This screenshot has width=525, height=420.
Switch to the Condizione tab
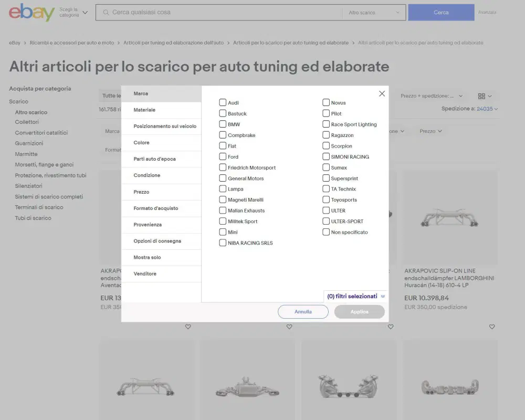[161, 176]
